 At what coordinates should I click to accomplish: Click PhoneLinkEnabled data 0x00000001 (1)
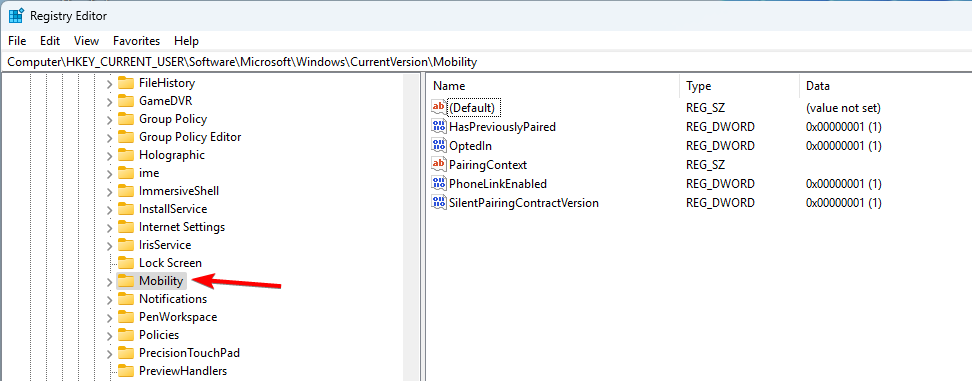pyautogui.click(x=843, y=184)
